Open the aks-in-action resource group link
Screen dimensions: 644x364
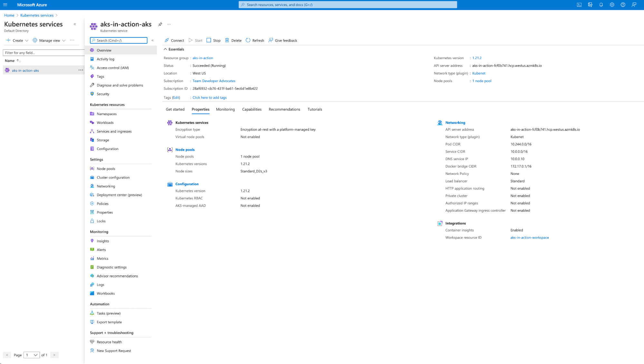point(203,58)
